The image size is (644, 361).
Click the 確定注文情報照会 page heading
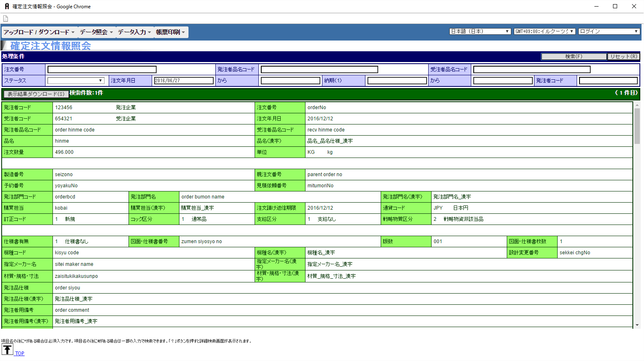click(x=50, y=46)
